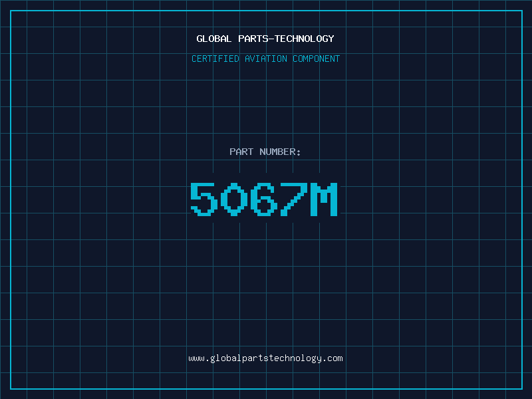This screenshot has width=532, height=399.
Task: Select the part number 5067M
Action: click(x=264, y=199)
